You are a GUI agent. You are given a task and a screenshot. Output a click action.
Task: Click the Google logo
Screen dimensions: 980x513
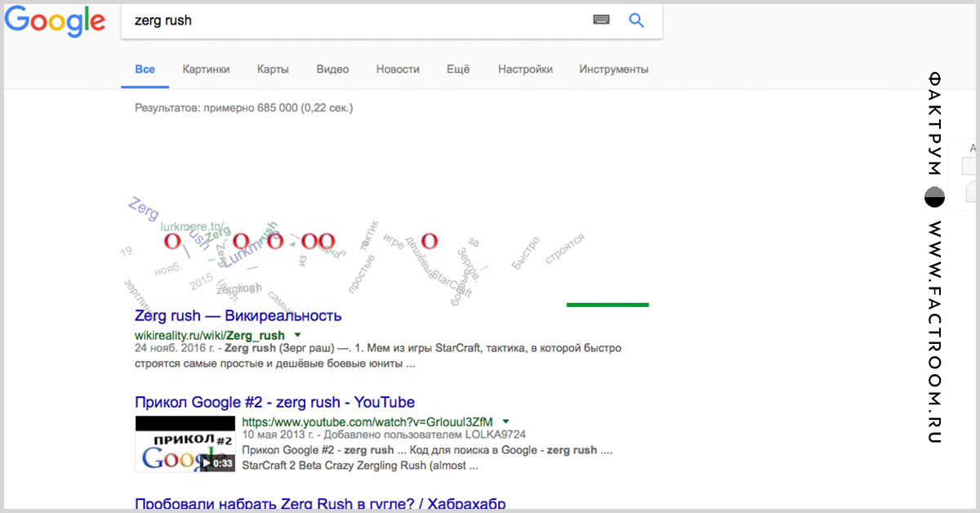tap(55, 22)
